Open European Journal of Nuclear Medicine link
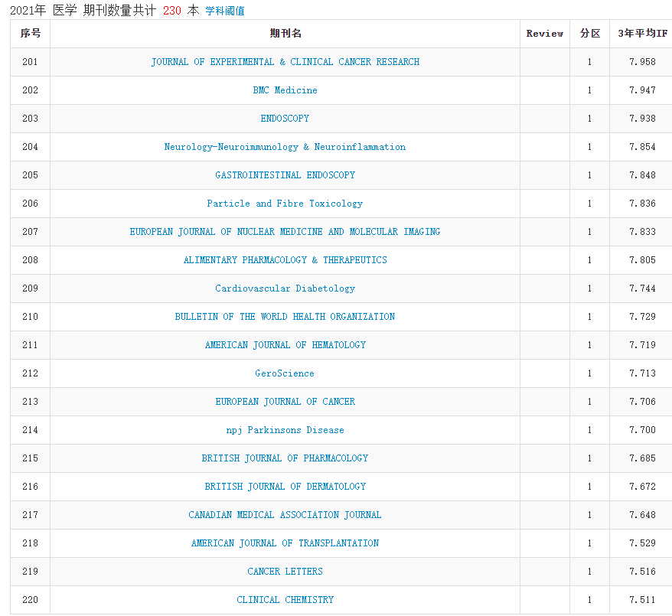This screenshot has width=672, height=616. point(285,231)
